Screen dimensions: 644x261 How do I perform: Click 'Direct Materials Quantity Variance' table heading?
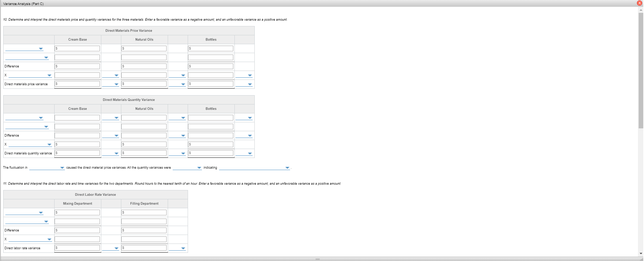tap(129, 100)
